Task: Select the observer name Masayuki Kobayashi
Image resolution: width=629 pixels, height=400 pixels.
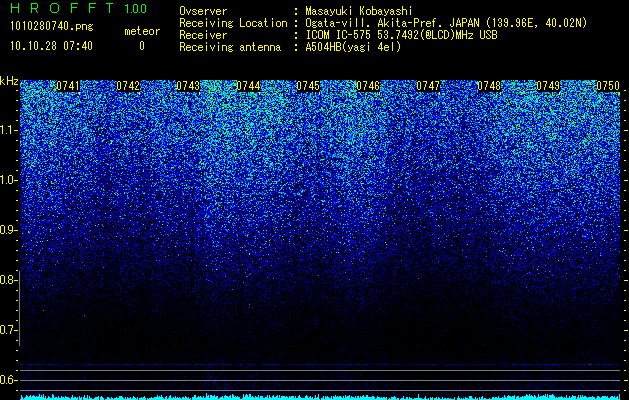Action: tap(359, 11)
